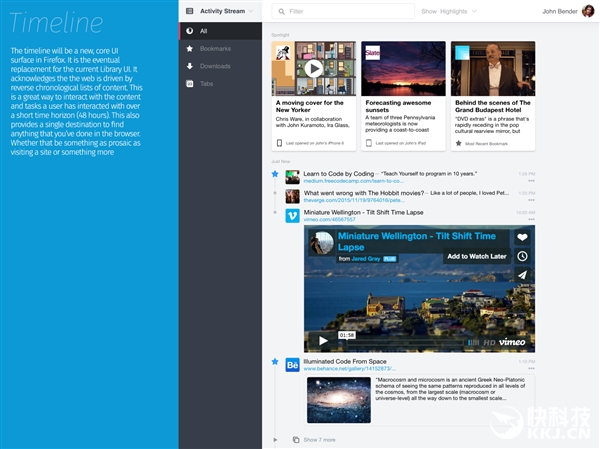Open Bookmarks in the sidebar
The width and height of the screenshot is (600, 449).
coord(215,48)
